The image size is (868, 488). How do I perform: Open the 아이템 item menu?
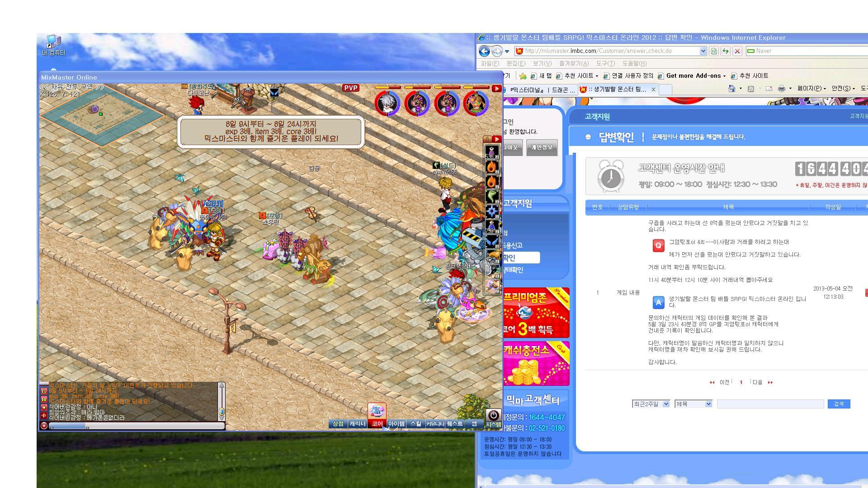(x=396, y=424)
